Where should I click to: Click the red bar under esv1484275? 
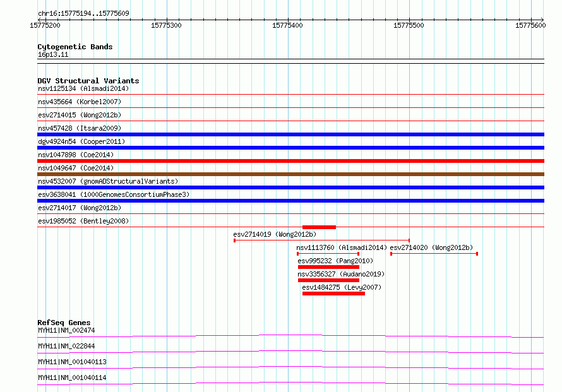[333, 294]
